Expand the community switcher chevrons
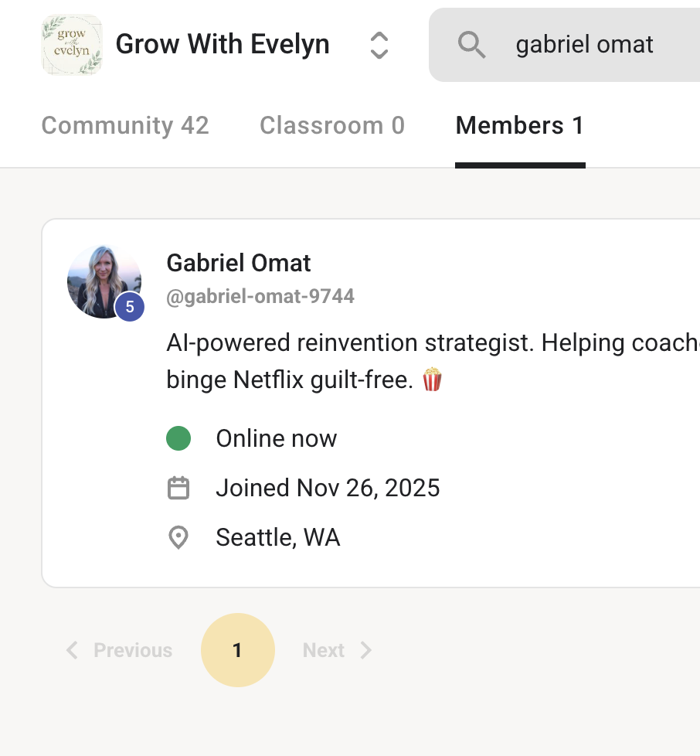Screen dimensions: 700x756 point(379,45)
